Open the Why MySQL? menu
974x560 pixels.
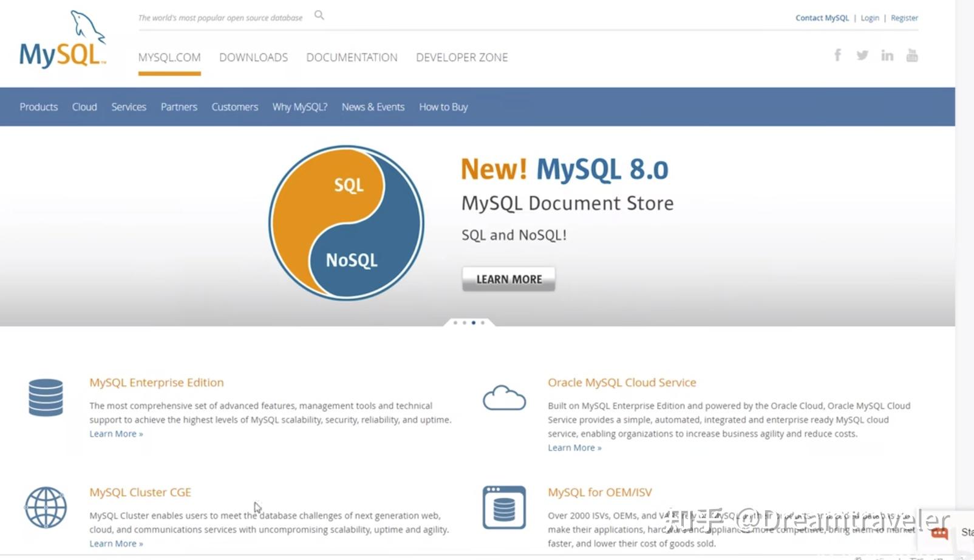(299, 107)
